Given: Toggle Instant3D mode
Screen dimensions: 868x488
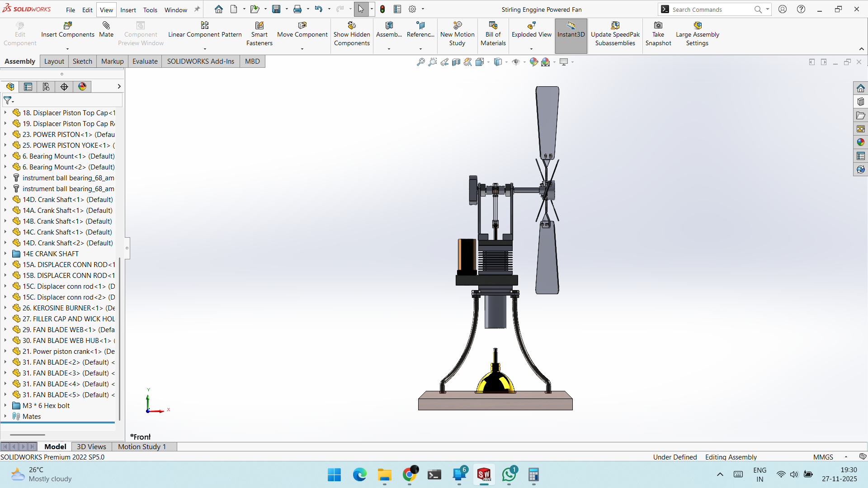Looking at the screenshot, I should pyautogui.click(x=571, y=34).
